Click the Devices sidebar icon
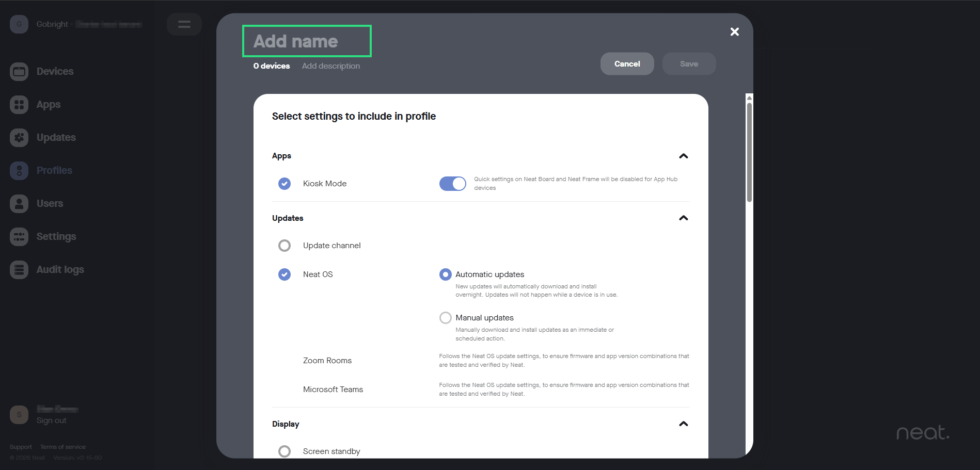 [19, 72]
